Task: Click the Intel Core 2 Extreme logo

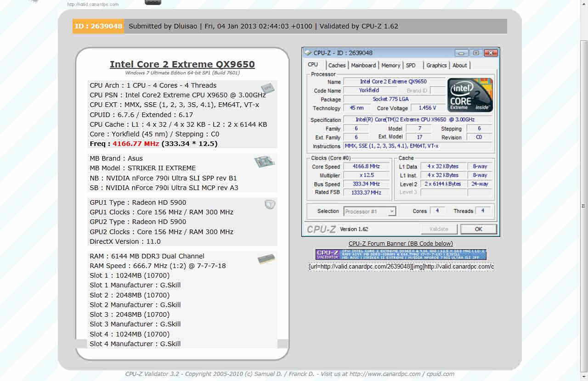Action: click(470, 95)
